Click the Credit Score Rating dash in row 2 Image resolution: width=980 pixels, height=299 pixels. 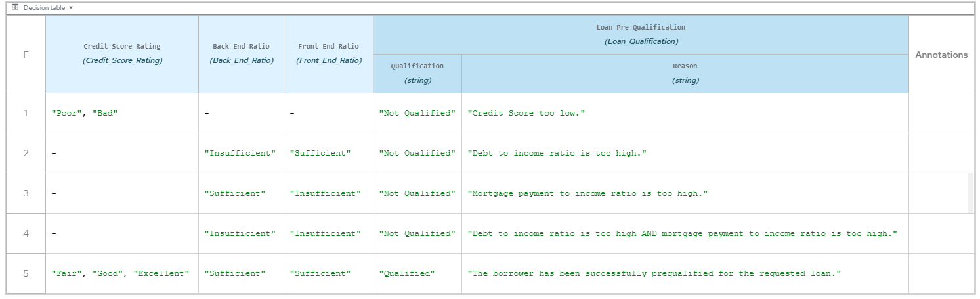[122, 153]
